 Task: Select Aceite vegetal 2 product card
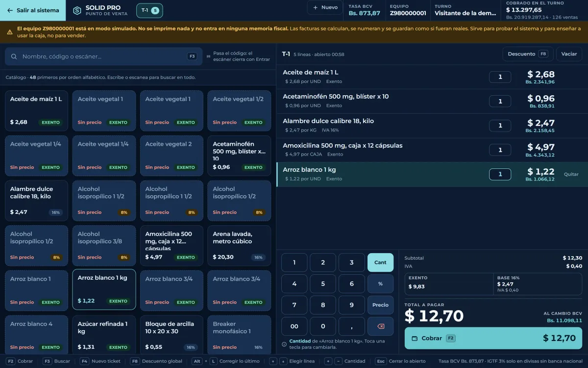(x=171, y=156)
